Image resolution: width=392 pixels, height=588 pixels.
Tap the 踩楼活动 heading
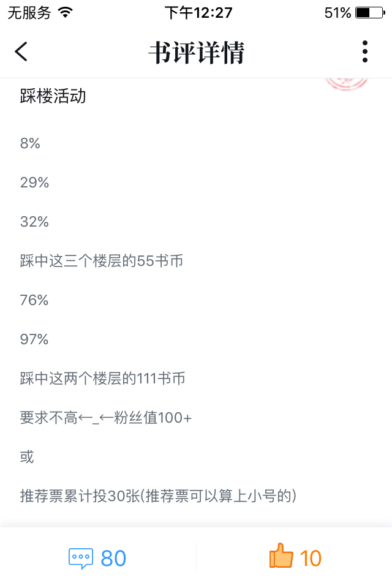click(53, 96)
